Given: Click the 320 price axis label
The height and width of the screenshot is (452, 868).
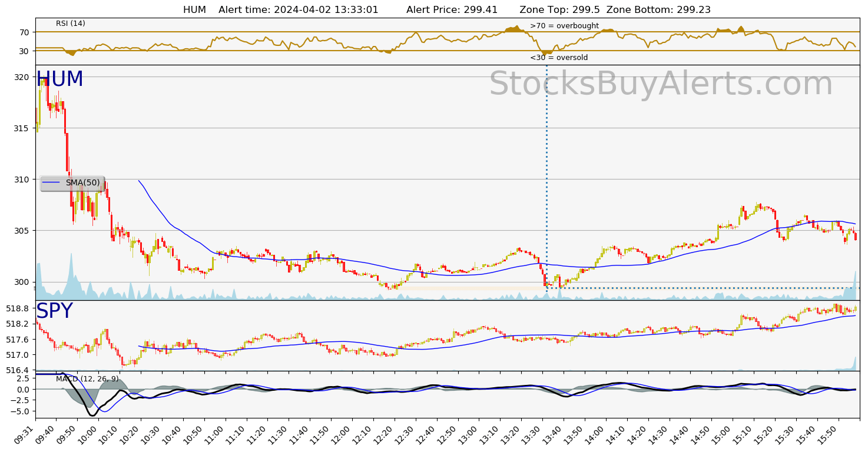Looking at the screenshot, I should (23, 77).
